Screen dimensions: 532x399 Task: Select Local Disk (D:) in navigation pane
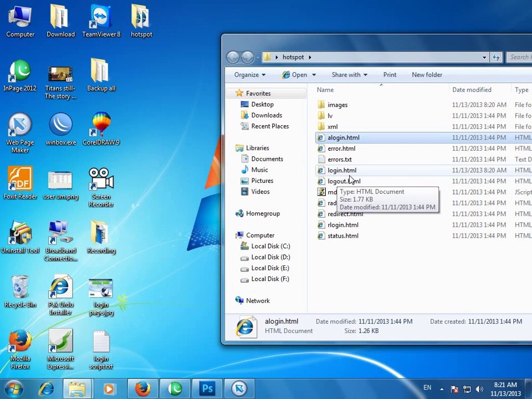point(270,257)
